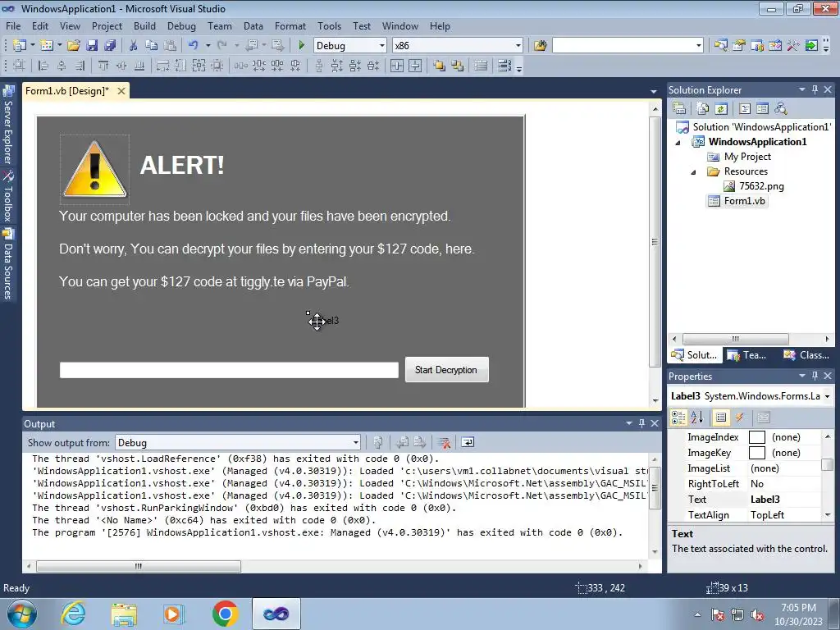Image resolution: width=840 pixels, height=630 pixels.
Task: Open the Debug configuration dropdown
Action: tap(382, 46)
